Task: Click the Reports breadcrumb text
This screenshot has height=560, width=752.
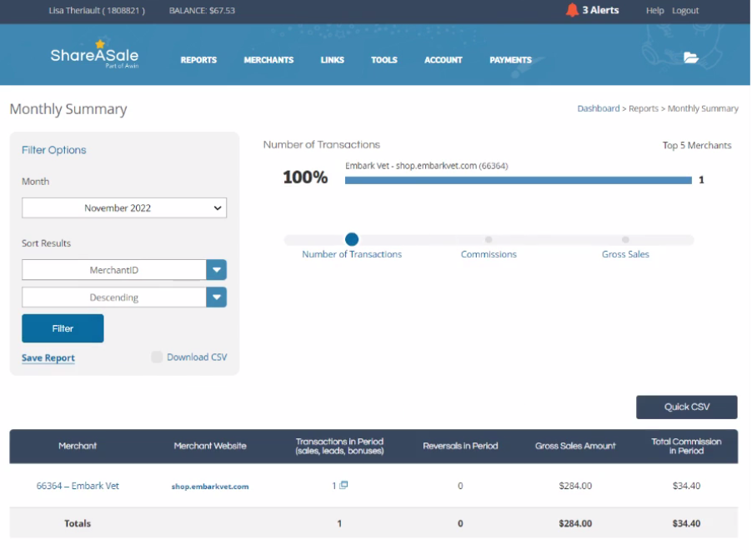Action: pos(644,108)
